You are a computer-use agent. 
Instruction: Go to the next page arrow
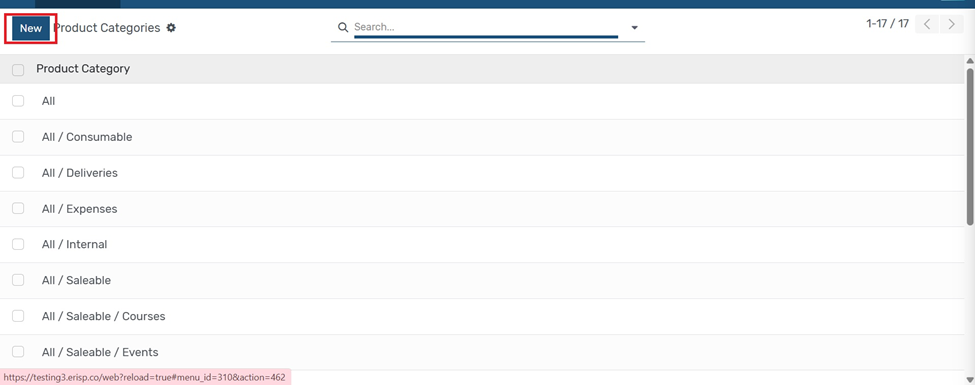(x=951, y=25)
